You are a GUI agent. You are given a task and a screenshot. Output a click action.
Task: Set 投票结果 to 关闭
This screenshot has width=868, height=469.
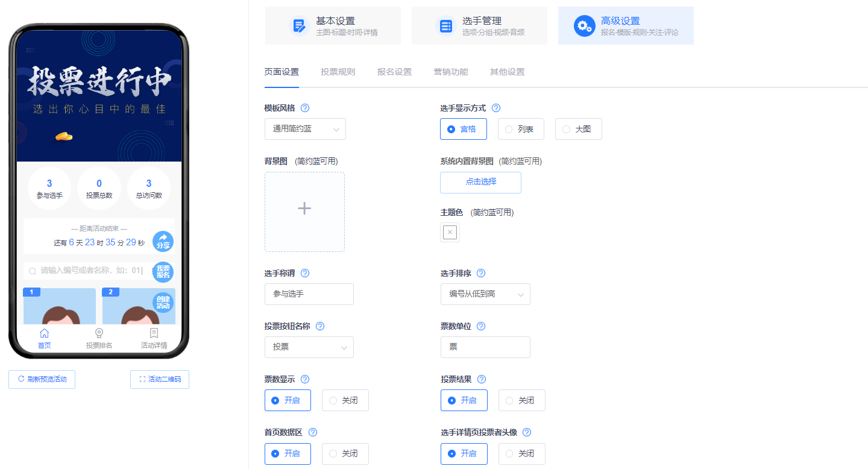522,400
